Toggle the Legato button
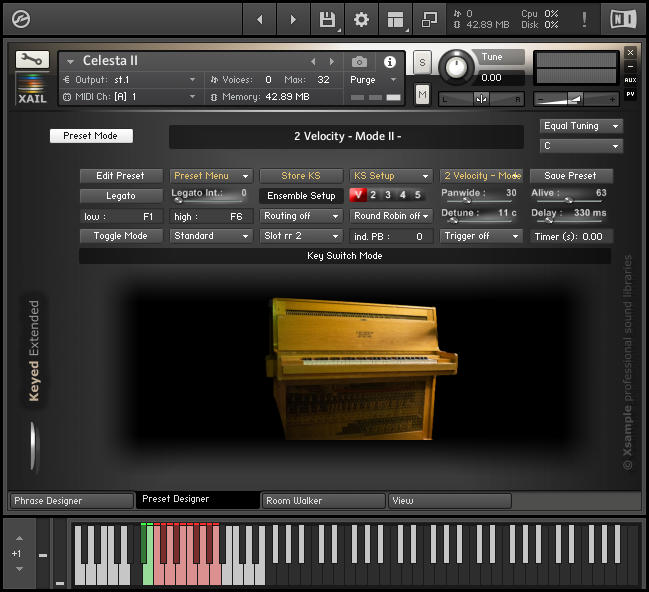Image resolution: width=649 pixels, height=592 pixels. [x=121, y=195]
